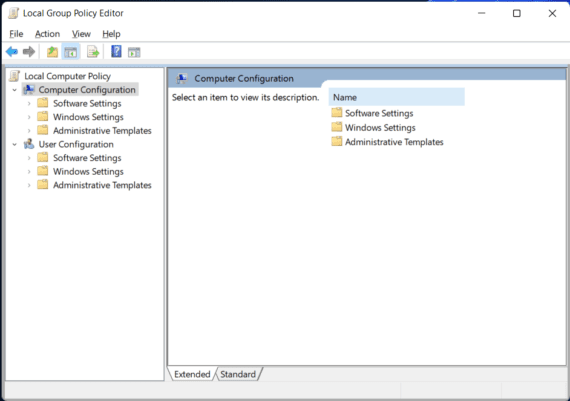
Task: Switch to the Standard tab
Action: click(238, 374)
